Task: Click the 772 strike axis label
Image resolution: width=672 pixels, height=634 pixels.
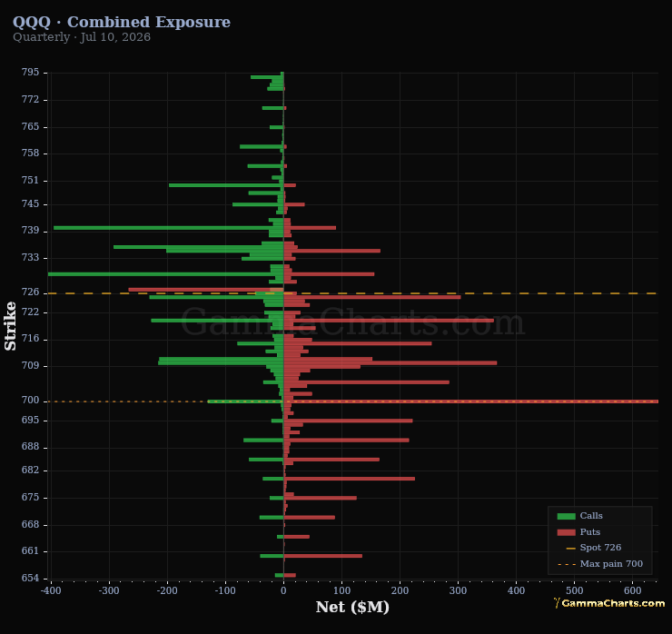Action: click(30, 99)
